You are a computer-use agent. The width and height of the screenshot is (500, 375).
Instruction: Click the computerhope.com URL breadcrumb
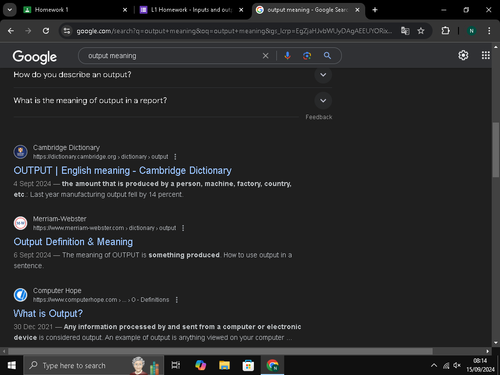[x=101, y=300]
